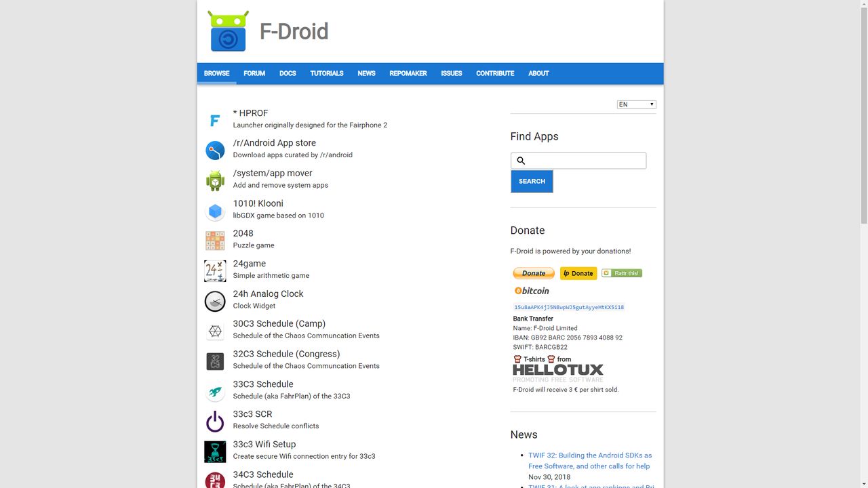Open the 1010! Klooni blue cube icon
Viewport: 868px width, 488px height.
click(x=215, y=211)
